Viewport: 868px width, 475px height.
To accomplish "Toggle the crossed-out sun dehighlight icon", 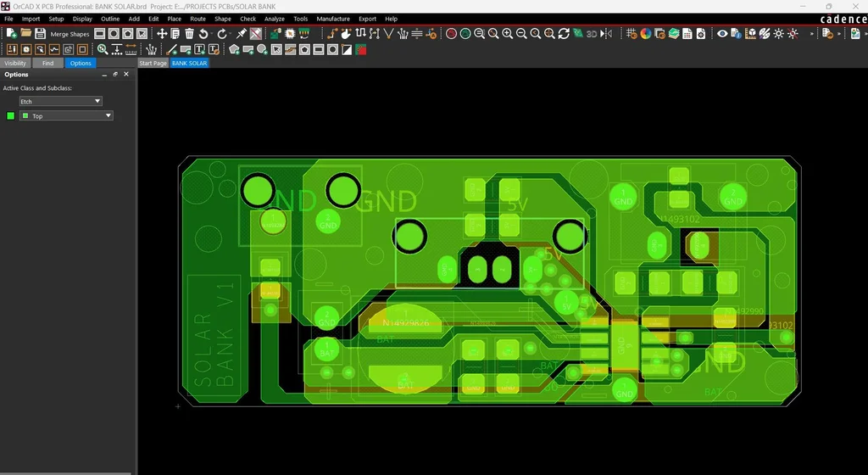I will coord(793,34).
